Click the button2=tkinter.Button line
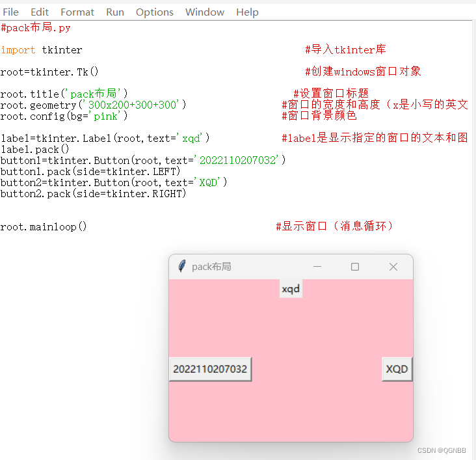The width and height of the screenshot is (476, 460). click(x=114, y=183)
